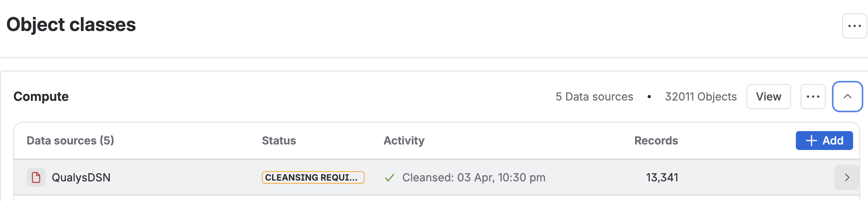The width and height of the screenshot is (868, 201).
Task: Click the 5 Data sources label
Action: pyautogui.click(x=594, y=97)
